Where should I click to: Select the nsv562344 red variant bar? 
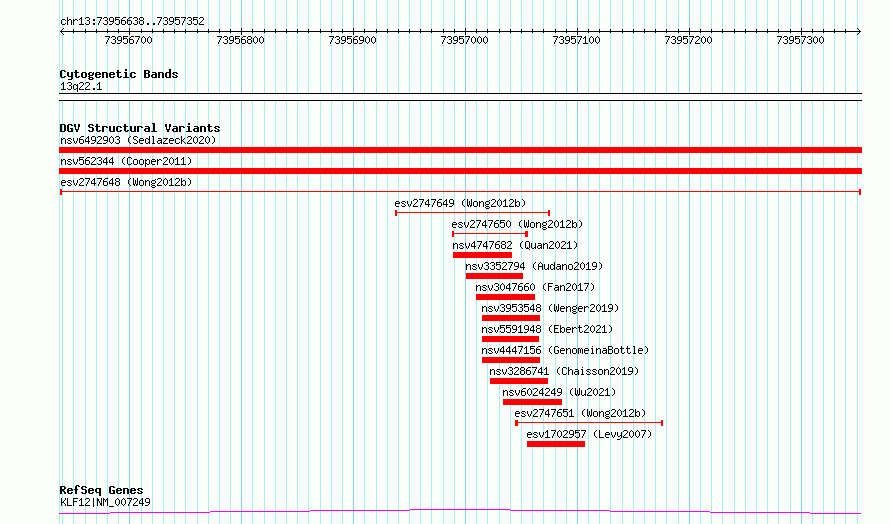click(460, 171)
